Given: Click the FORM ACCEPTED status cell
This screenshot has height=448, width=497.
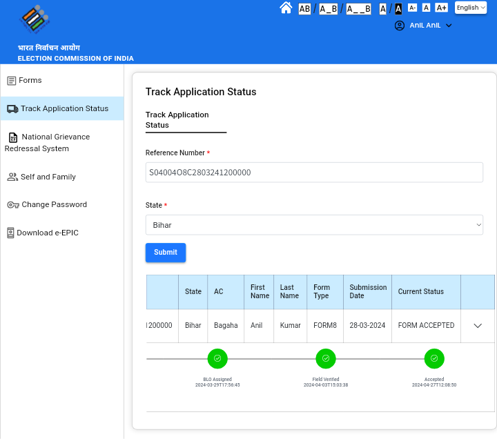Looking at the screenshot, I should pos(426,326).
